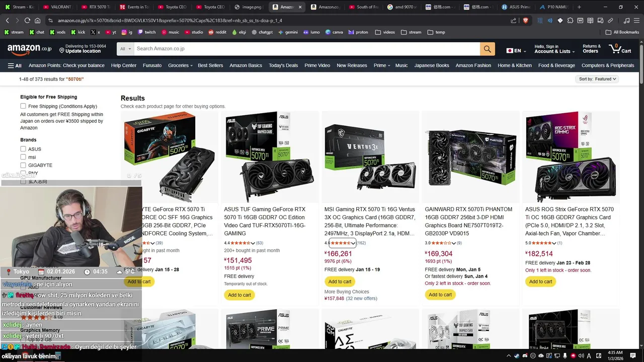The image size is (644, 362).
Task: Click the share page icon in address bar
Action: coord(513,21)
